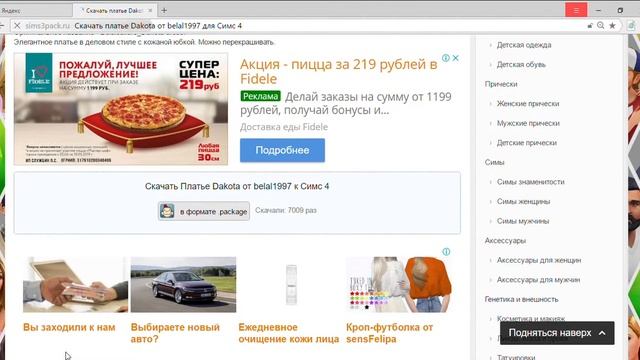Open Симы знаменитости category
Screen dimensions: 640x360
530,182
